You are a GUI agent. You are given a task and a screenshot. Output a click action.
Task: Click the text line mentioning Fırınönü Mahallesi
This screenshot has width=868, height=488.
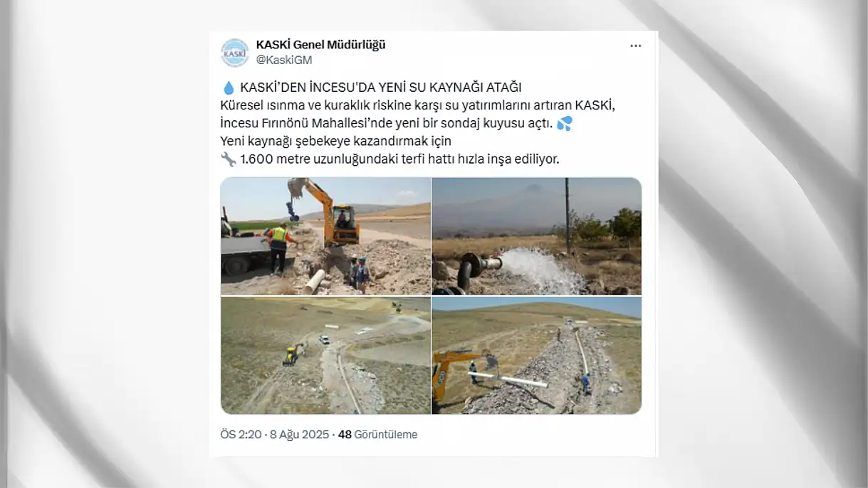(387, 123)
